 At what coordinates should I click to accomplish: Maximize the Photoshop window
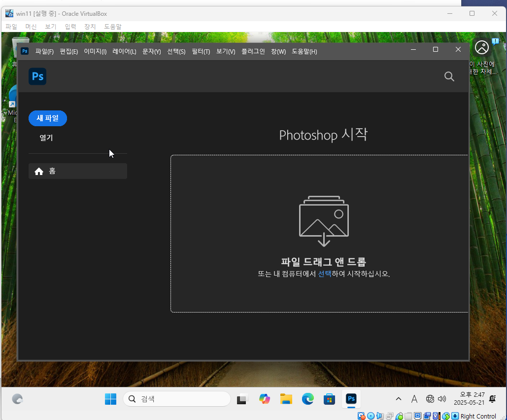click(436, 49)
